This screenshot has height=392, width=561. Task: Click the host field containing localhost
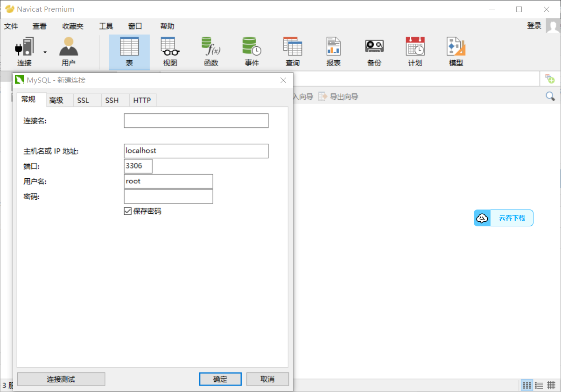[196, 151]
